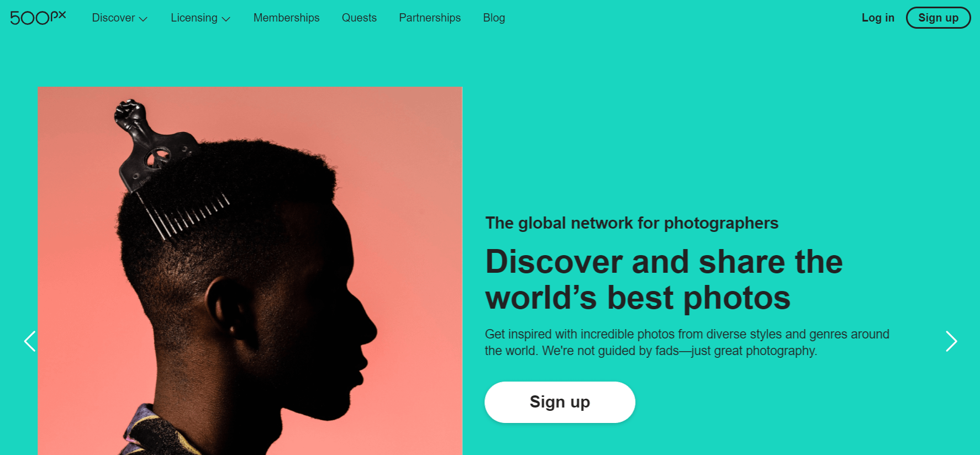Click the hero photograph of the man
This screenshot has height=455, width=980.
coord(250,271)
